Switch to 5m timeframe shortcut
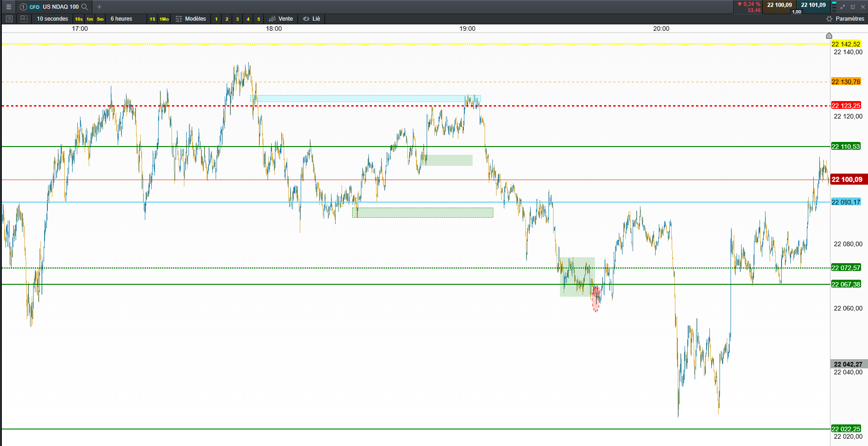The image size is (868, 446). pos(100,19)
